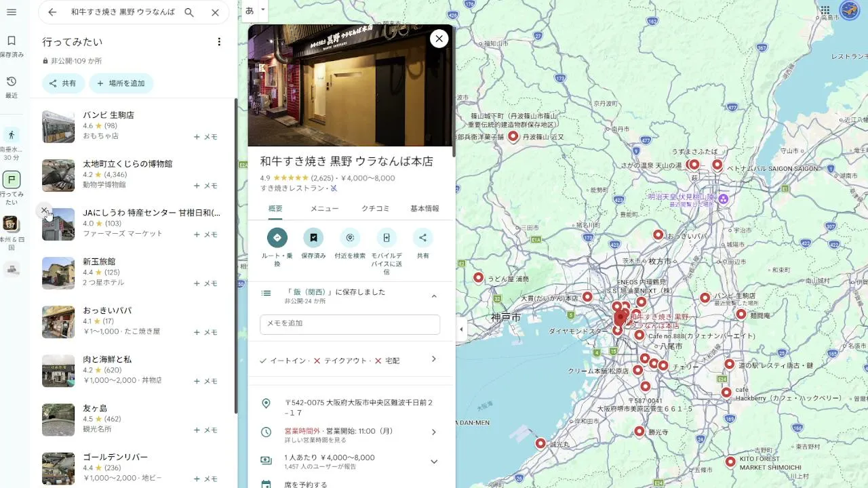Open the バンビ 生駒店 thumbnail
The width and height of the screenshot is (868, 488).
point(58,127)
